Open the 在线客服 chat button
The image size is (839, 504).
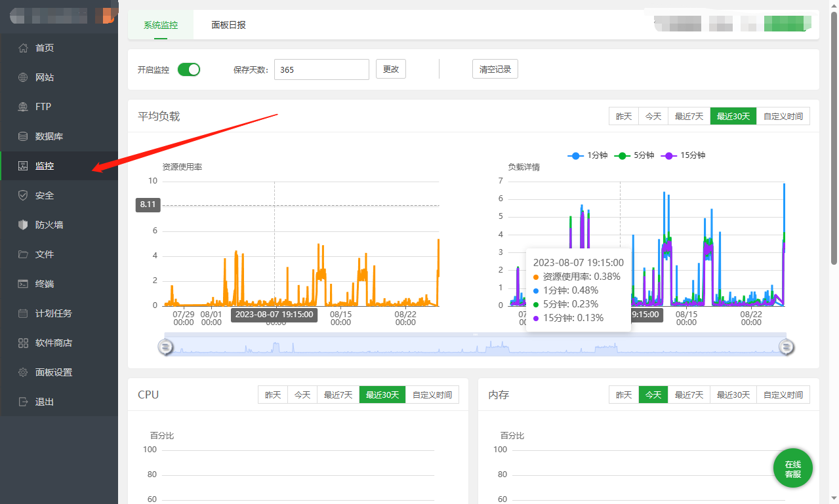click(793, 469)
